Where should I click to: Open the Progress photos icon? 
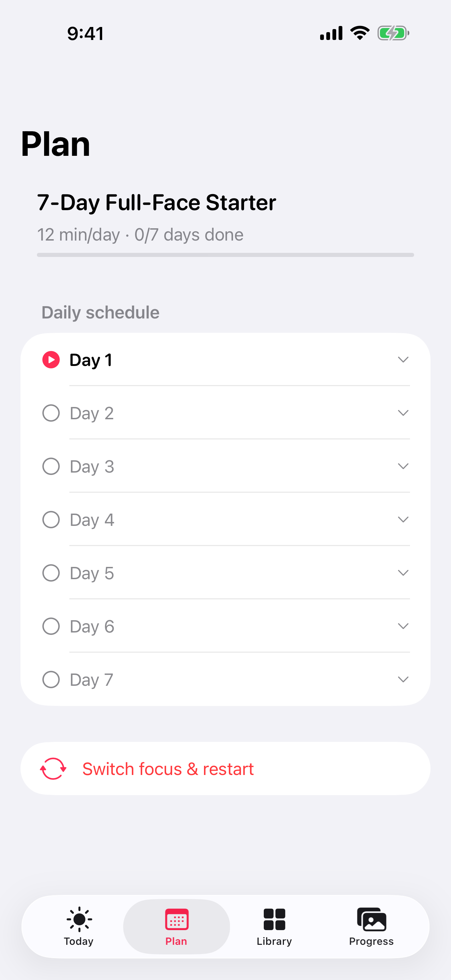pos(371,920)
